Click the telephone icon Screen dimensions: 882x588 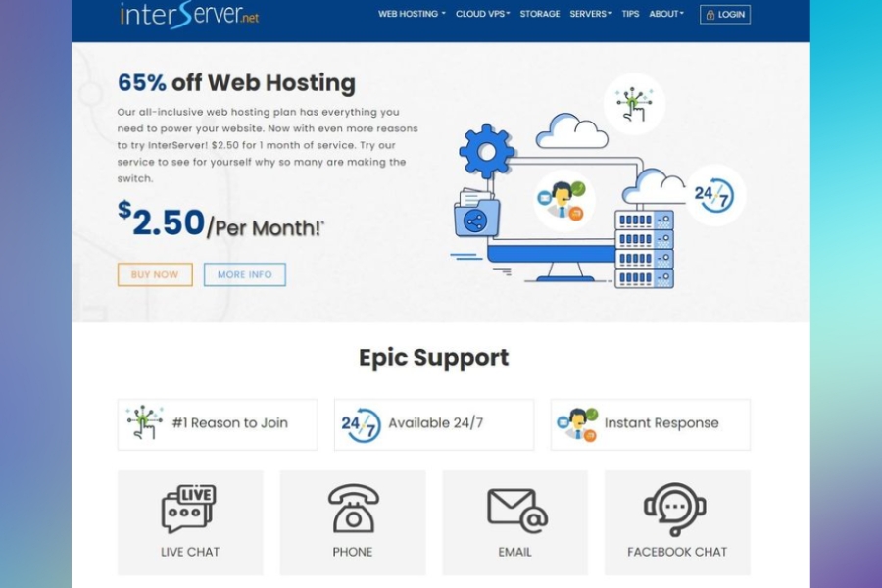(353, 508)
